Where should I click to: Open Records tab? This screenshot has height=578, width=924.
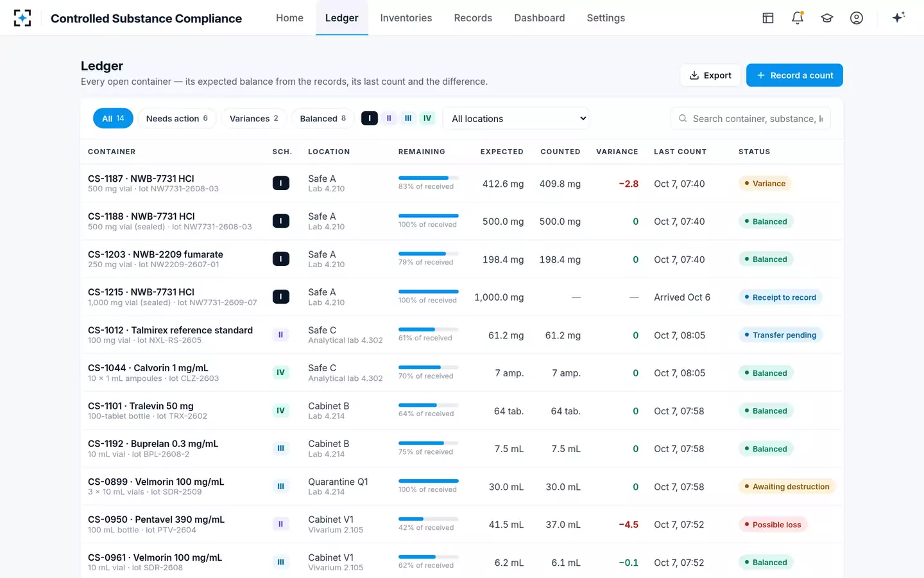tap(473, 18)
